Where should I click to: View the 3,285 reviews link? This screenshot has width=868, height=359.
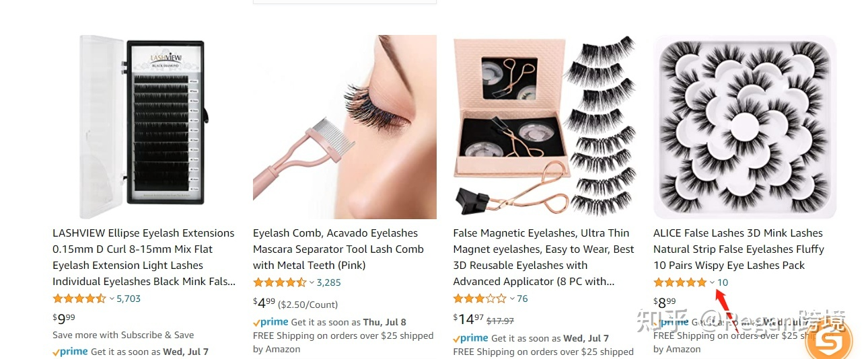(329, 282)
